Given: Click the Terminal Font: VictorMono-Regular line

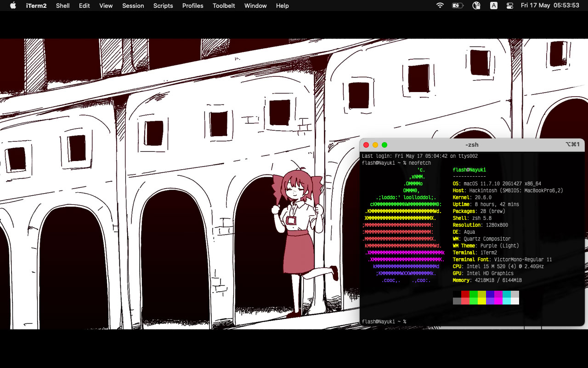Looking at the screenshot, I should (x=503, y=259).
